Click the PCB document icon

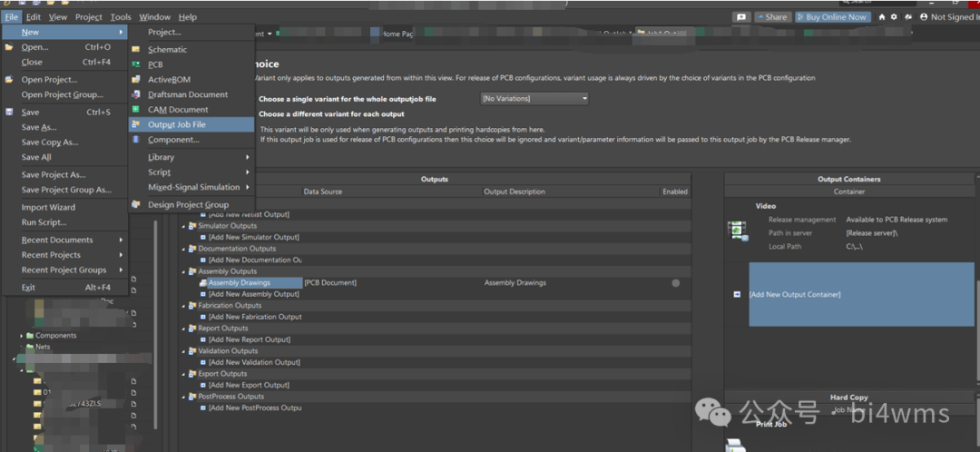point(136,64)
